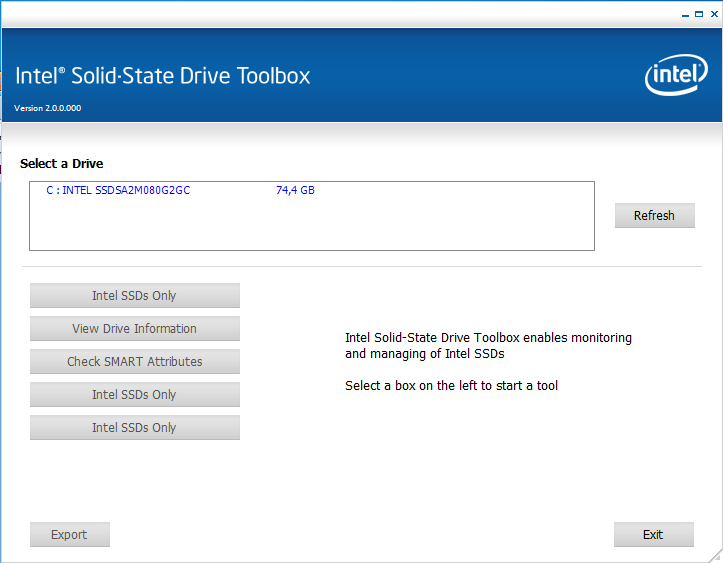Open View Drive Information
Image resolution: width=723 pixels, height=563 pixels.
point(135,328)
